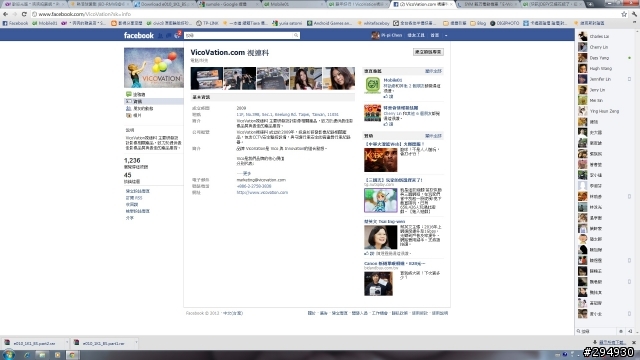Open Chrome from the Windows taskbar

(x=72, y=355)
